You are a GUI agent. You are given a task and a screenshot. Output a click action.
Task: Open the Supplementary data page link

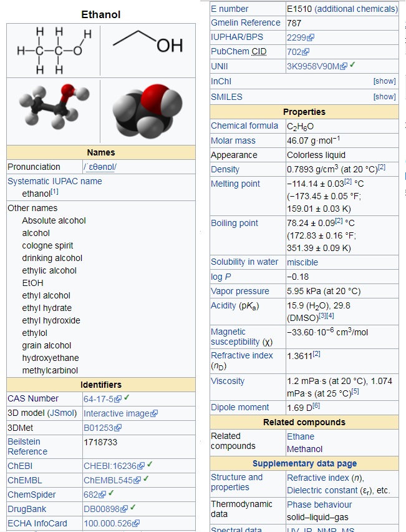click(x=304, y=463)
